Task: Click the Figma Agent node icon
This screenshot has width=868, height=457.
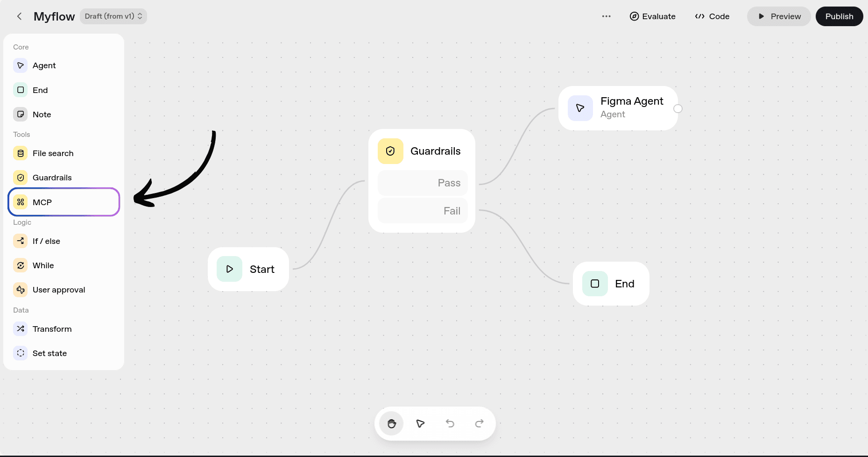Action: point(580,108)
